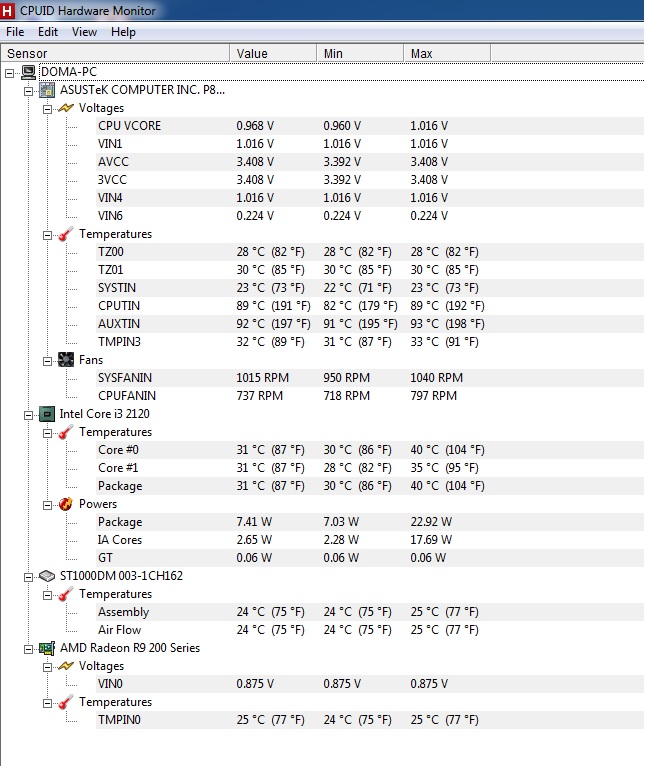Click the HWMonitor red H title icon
This screenshot has height=766, width=646.
(x=9, y=10)
